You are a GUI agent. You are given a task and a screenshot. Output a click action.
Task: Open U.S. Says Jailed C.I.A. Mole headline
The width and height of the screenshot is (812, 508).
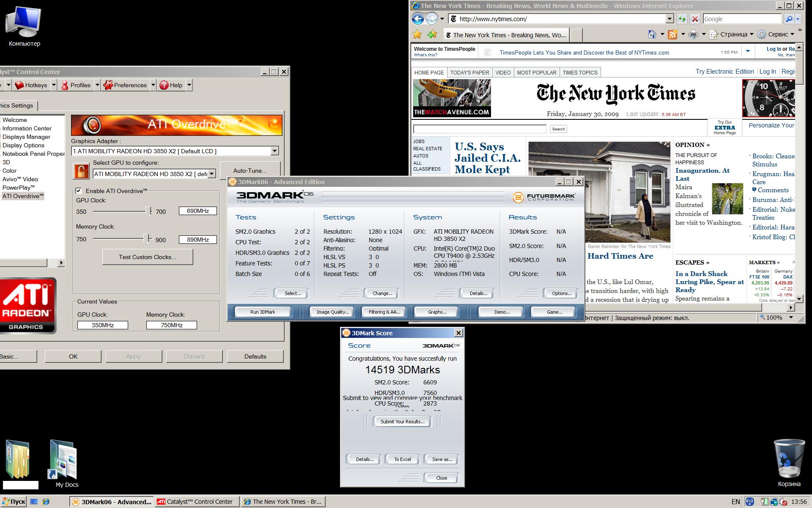coord(487,158)
